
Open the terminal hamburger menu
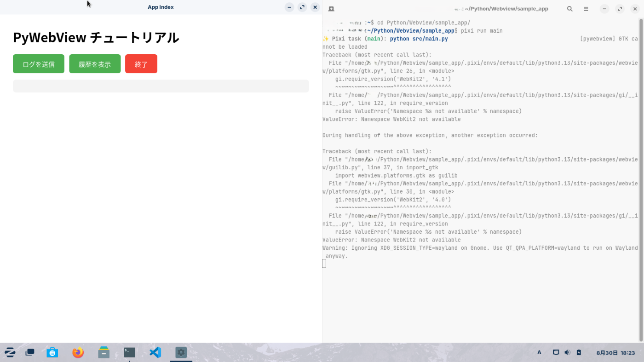point(586,9)
